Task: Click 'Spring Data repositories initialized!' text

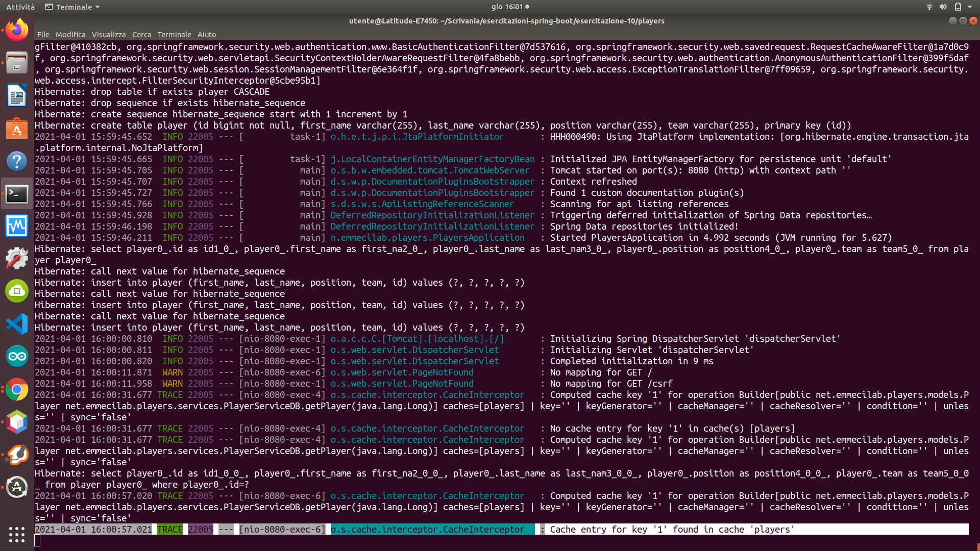Action: pyautogui.click(x=645, y=227)
